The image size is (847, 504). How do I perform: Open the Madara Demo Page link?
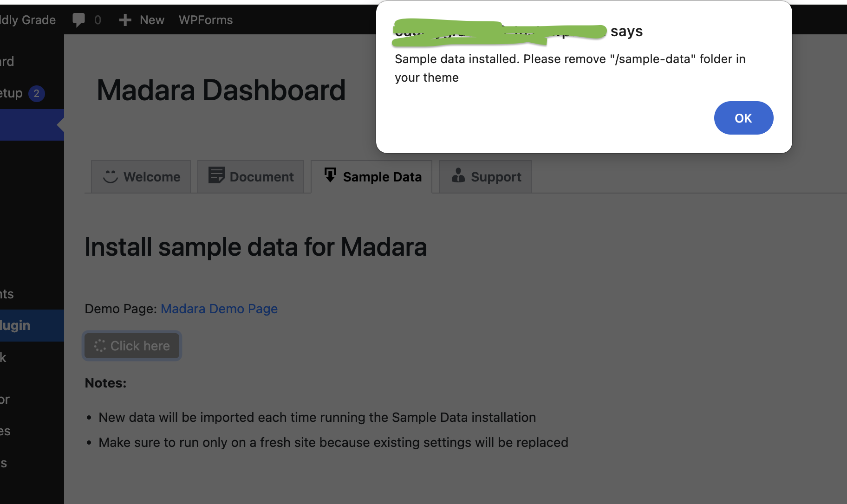pos(219,309)
